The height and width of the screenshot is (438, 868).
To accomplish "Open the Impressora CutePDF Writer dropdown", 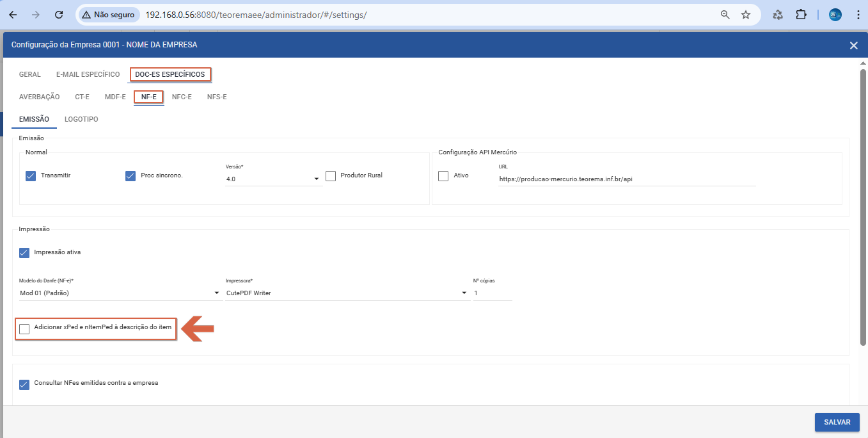I will (347, 293).
